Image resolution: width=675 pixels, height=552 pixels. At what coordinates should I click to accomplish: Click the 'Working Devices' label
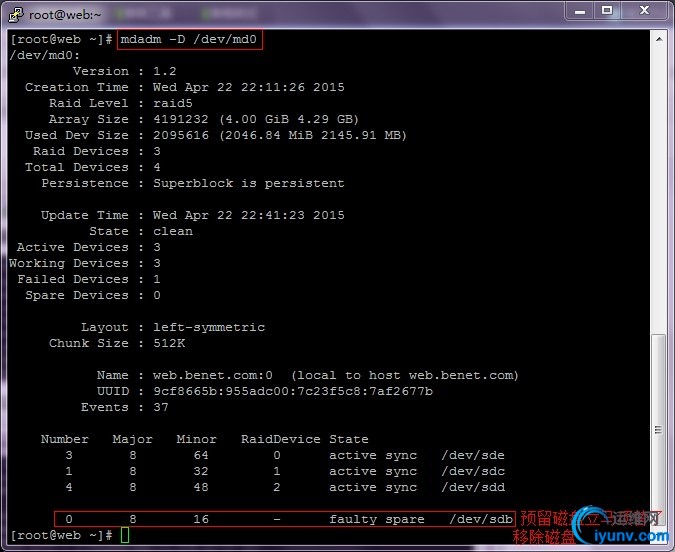pyautogui.click(x=69, y=263)
